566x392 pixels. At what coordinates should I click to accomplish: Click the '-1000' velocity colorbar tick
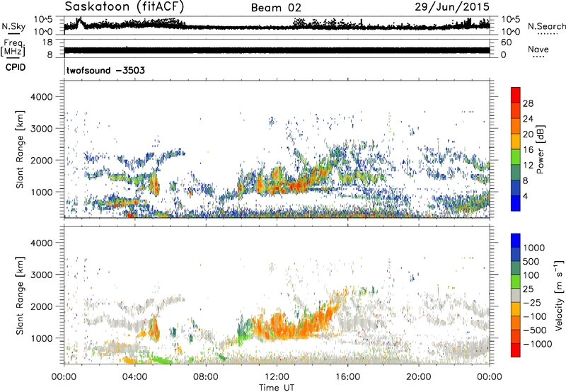coord(538,344)
